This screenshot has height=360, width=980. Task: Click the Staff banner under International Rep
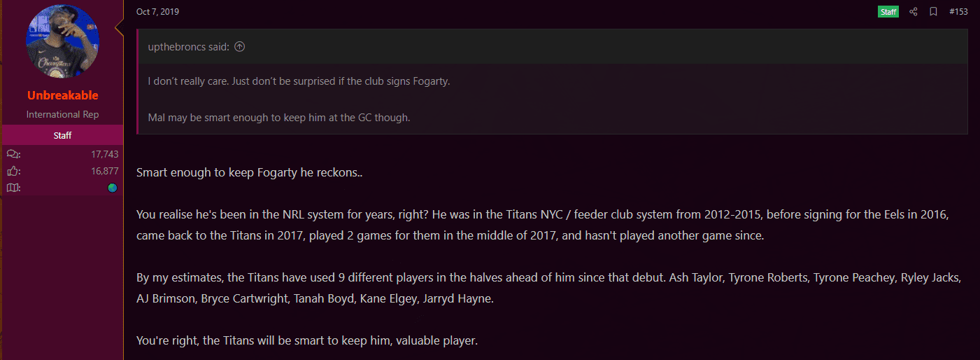point(63,135)
